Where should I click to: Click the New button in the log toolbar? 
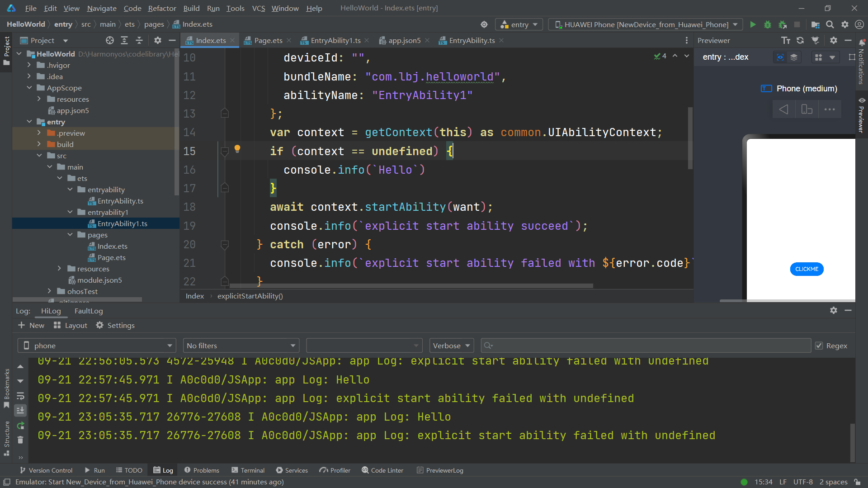[31, 326]
